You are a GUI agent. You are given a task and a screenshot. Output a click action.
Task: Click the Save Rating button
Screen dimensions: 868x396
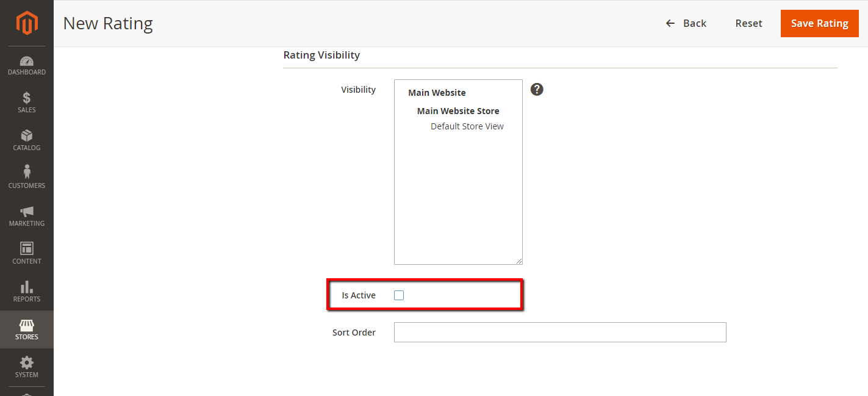pos(819,23)
